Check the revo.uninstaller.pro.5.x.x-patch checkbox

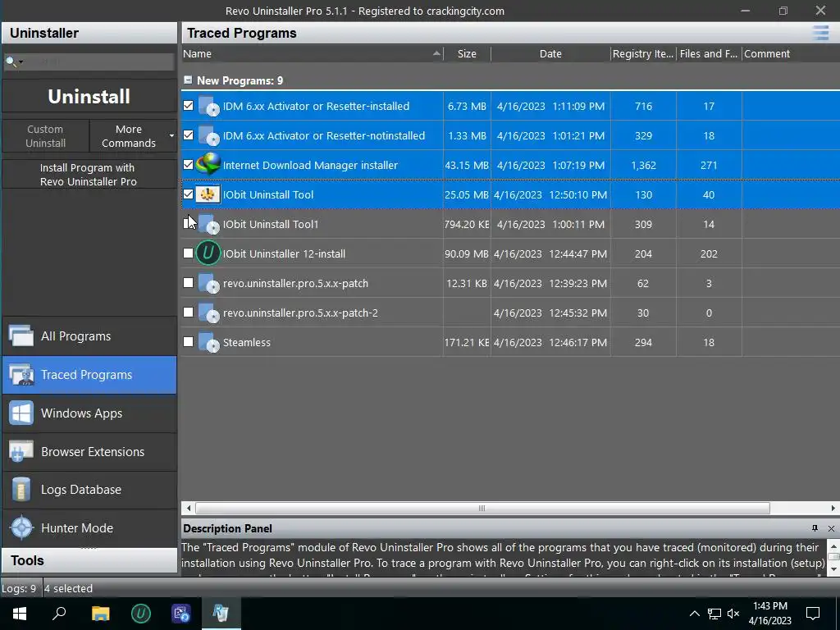pos(188,282)
